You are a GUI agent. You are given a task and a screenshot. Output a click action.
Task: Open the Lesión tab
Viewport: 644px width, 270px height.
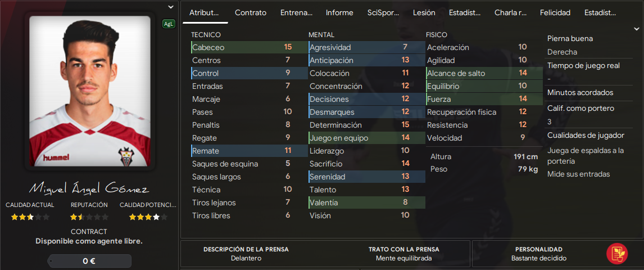424,13
